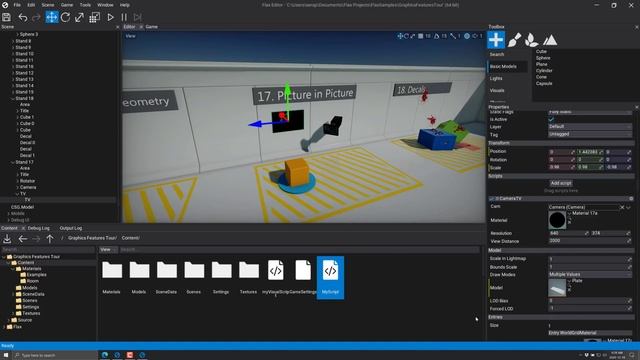Viewport: 640px width, 360px height.
Task: Open the Toolbox Paint brush tab
Action: (514, 40)
